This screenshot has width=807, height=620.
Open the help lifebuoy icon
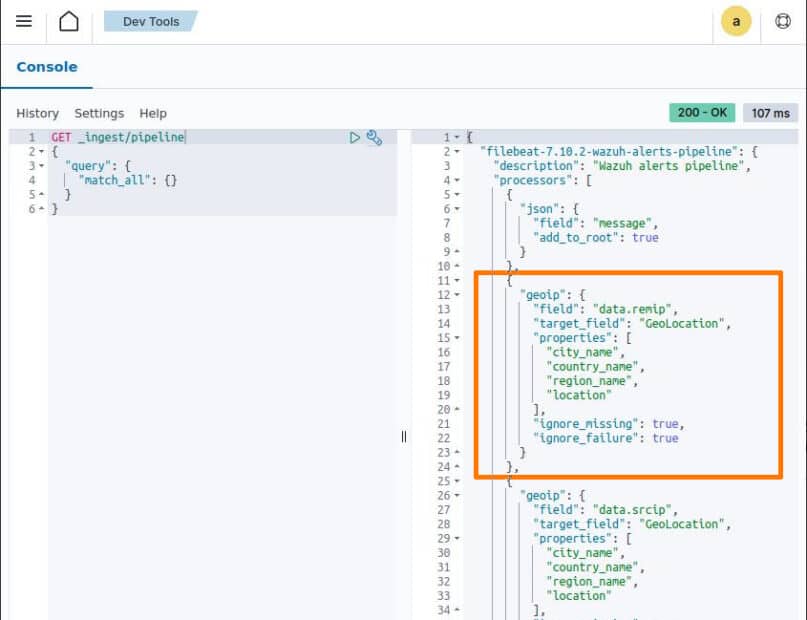pos(782,21)
